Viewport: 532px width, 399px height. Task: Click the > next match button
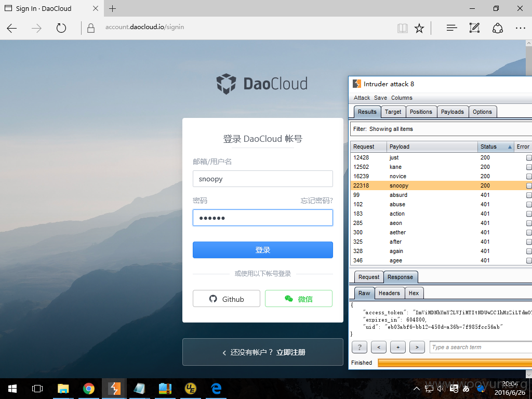[417, 347]
